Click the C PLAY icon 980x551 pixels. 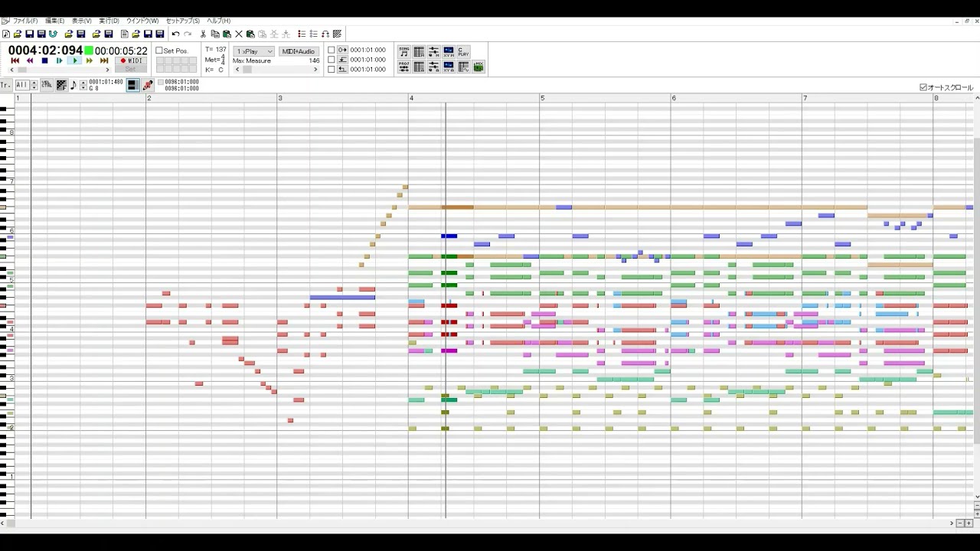pyautogui.click(x=463, y=52)
